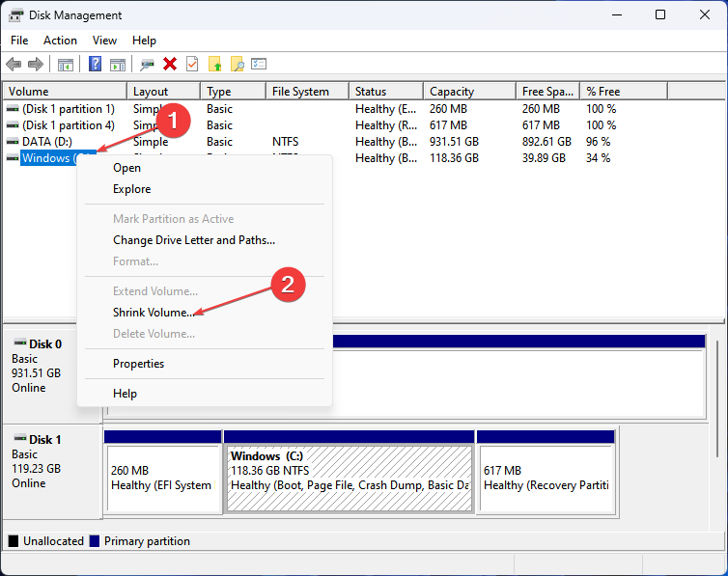The width and height of the screenshot is (728, 576).
Task: Click the magnifier search toolbar icon
Action: [x=237, y=64]
